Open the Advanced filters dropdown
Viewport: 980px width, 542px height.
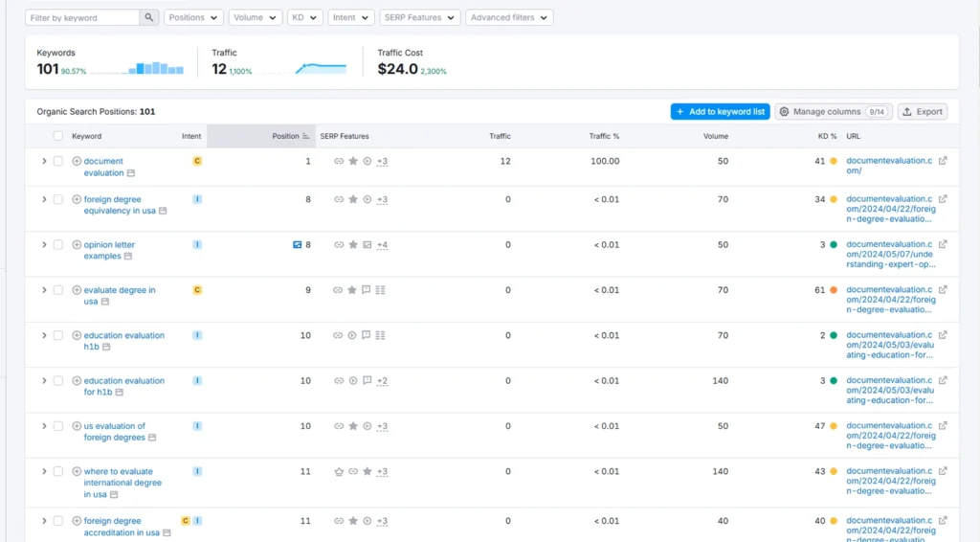pos(509,17)
